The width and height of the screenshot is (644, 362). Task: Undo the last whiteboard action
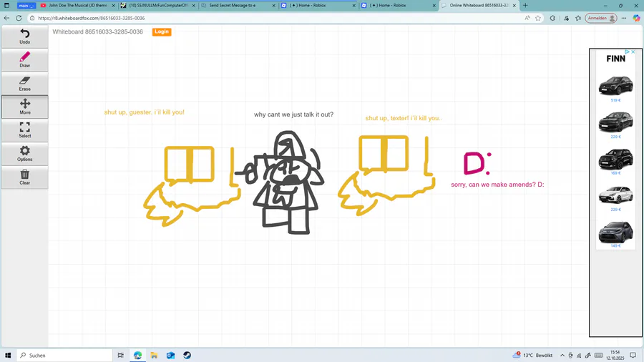[24, 36]
